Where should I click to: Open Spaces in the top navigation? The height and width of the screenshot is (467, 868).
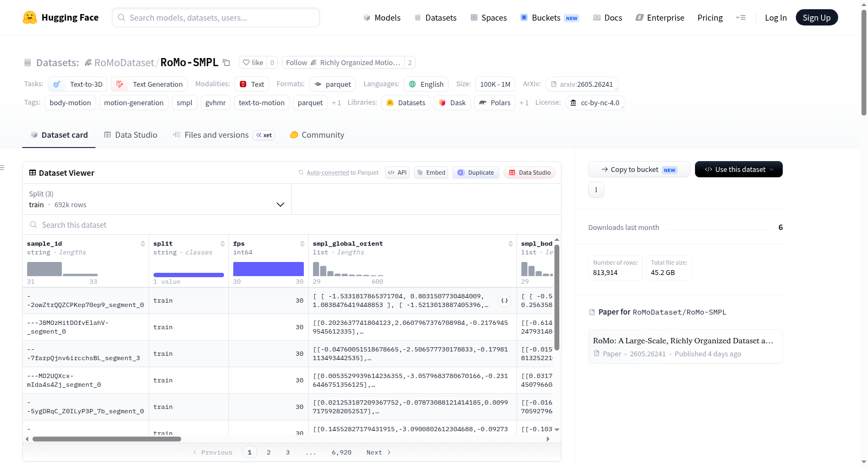point(488,18)
